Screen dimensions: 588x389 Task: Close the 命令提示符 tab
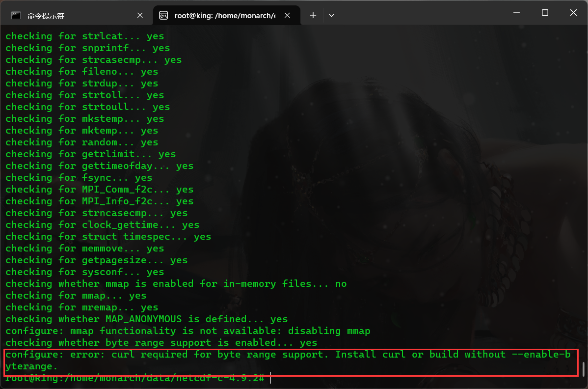point(140,15)
